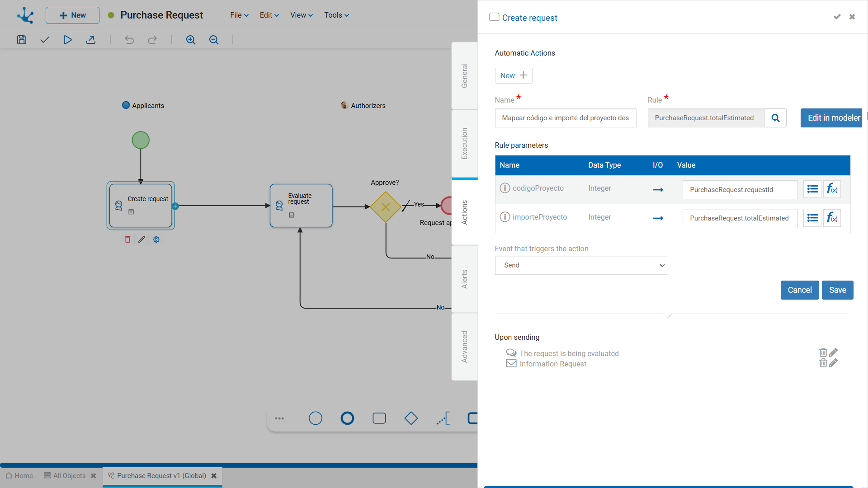Delete 'The request is being evaluated' action
Screen dimensions: 868x488
coord(823,352)
